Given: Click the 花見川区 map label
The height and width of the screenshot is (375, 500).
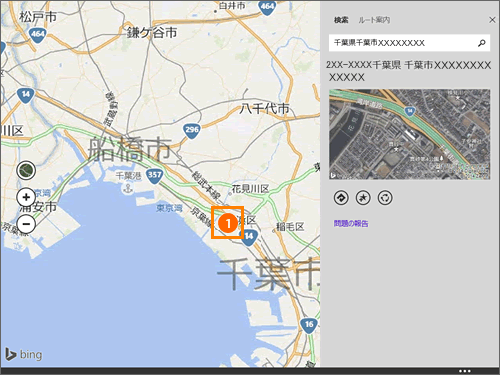Looking at the screenshot, I should coord(250,189).
